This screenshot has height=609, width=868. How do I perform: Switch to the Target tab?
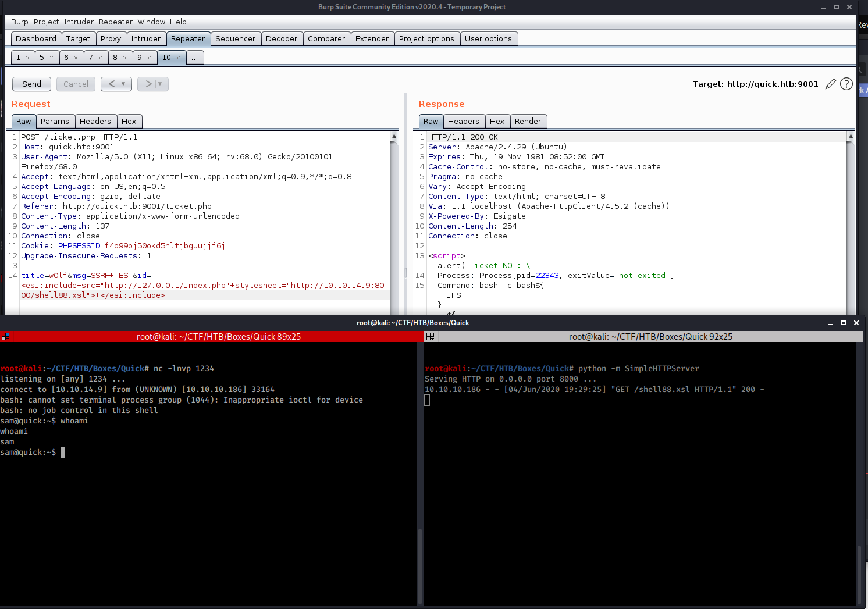78,38
